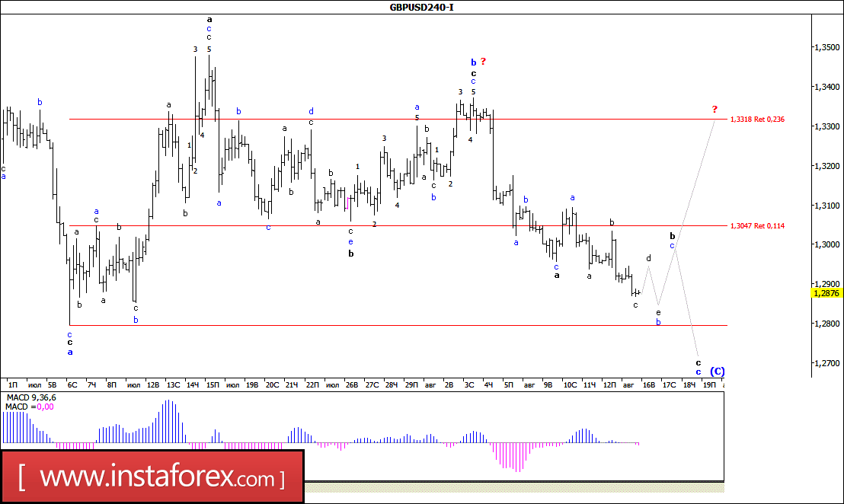Click the 1,2900 price axis label
This screenshot has width=844, height=504.
(826, 284)
